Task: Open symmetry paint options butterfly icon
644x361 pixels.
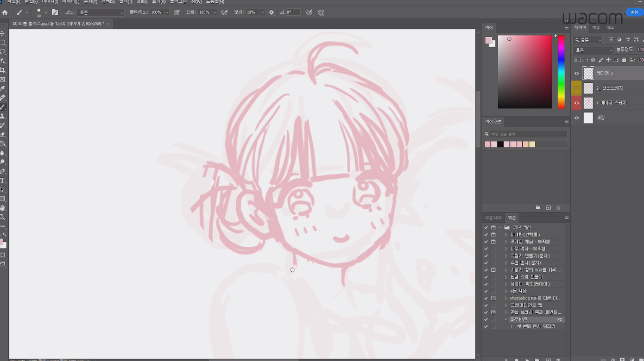Action: tap(321, 13)
